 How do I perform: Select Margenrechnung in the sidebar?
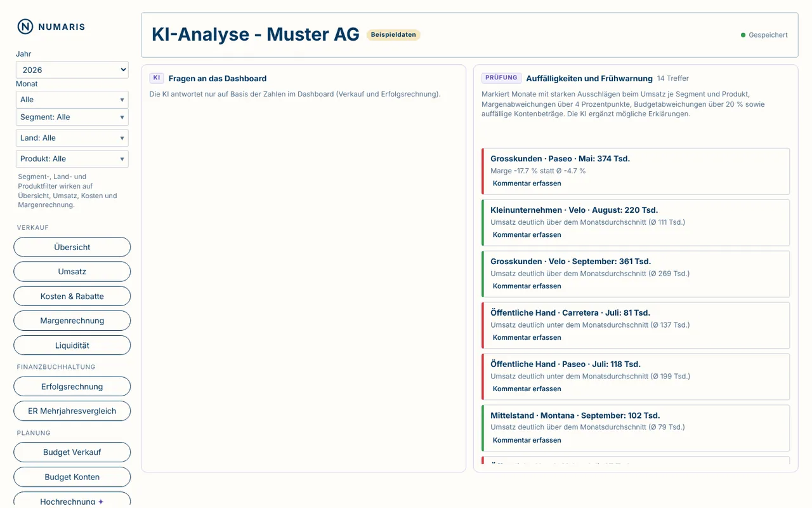click(x=72, y=321)
